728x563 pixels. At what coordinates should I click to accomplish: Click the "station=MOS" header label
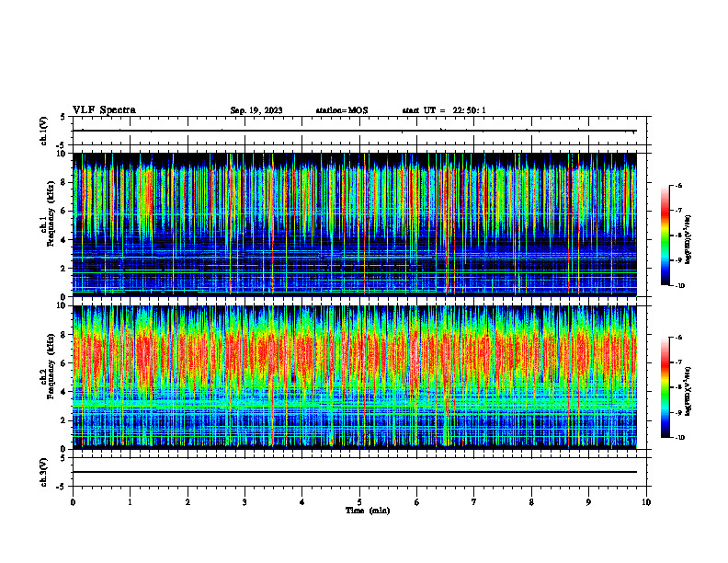pos(342,110)
